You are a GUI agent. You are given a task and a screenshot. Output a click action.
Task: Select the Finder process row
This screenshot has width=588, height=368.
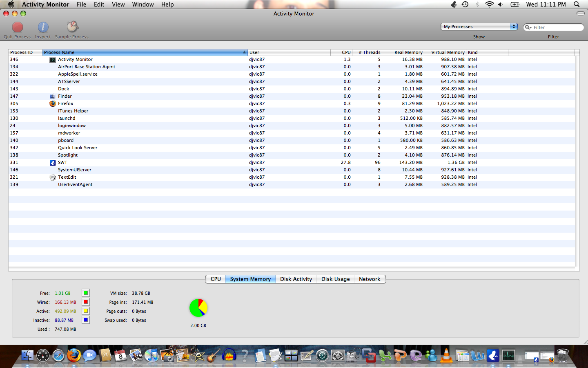click(x=292, y=96)
